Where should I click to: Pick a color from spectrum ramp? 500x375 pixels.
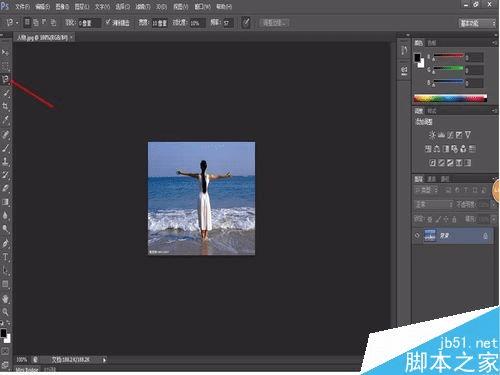pos(450,98)
